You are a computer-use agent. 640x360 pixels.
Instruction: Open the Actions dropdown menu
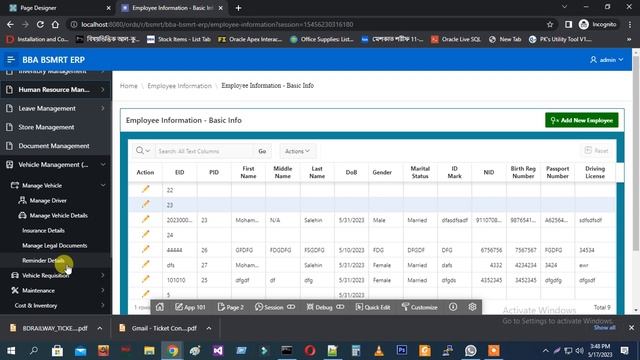tap(297, 151)
